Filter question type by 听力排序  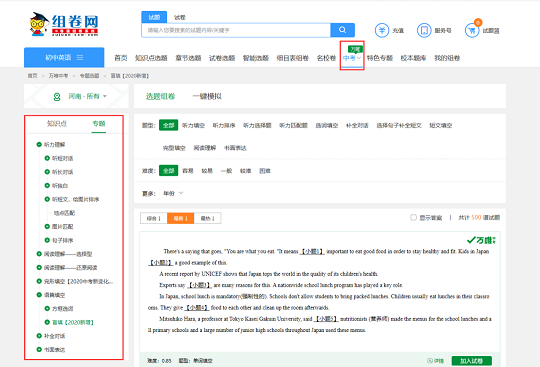[224, 125]
